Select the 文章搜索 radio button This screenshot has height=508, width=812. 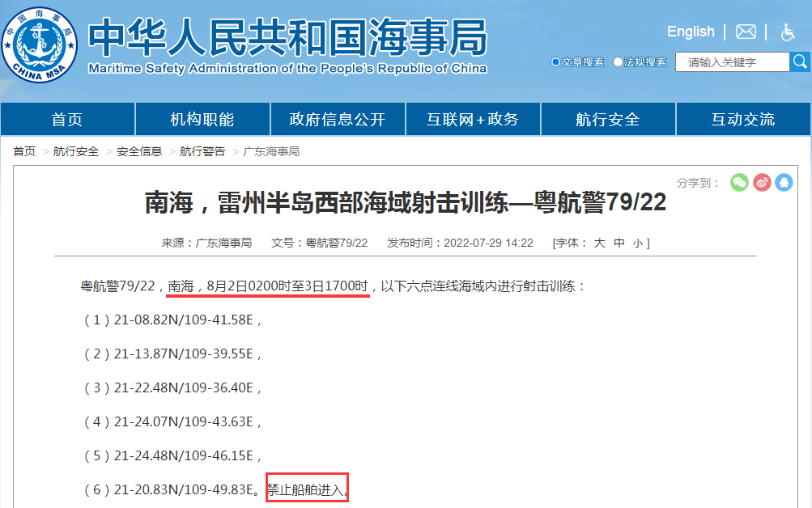tap(555, 62)
